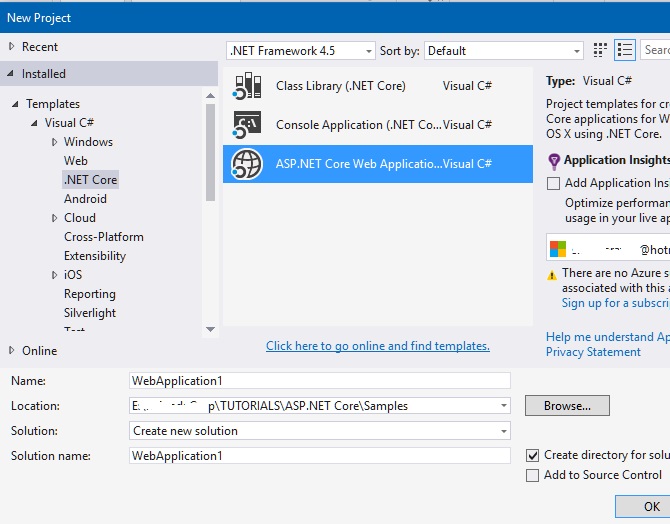The image size is (670, 524).
Task: Select the Console Application template icon
Action: pos(247,125)
